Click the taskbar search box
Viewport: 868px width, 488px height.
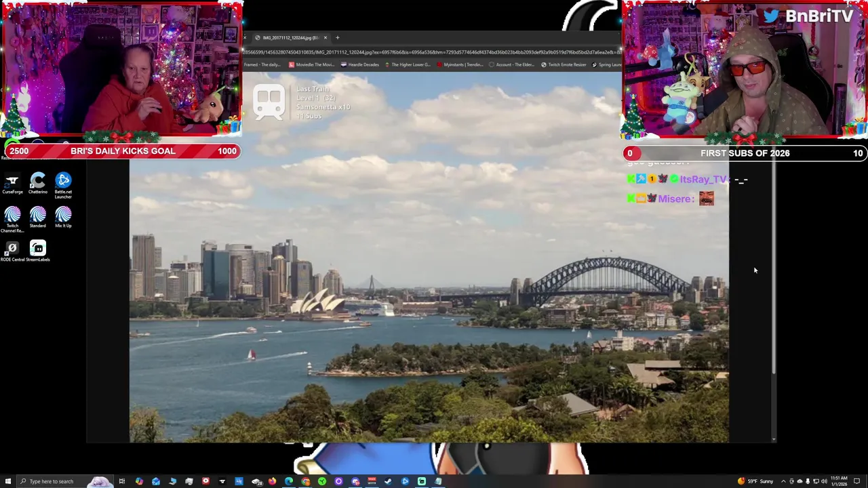tap(64, 481)
